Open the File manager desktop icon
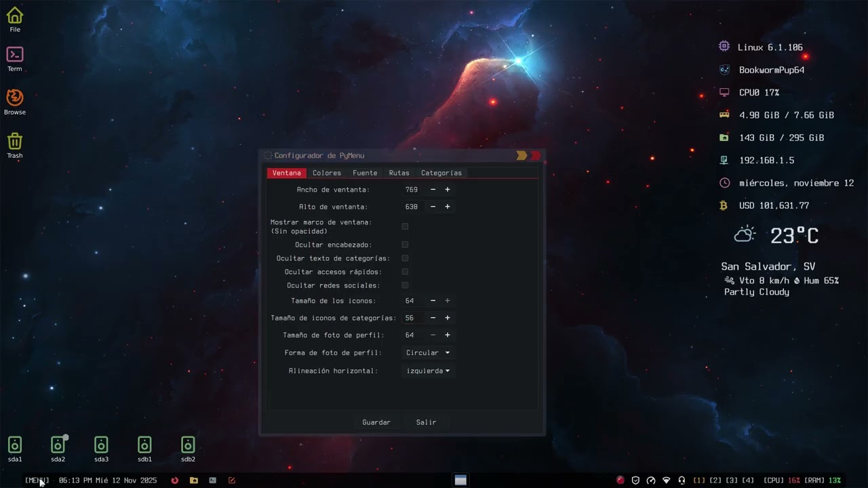 pos(15,17)
